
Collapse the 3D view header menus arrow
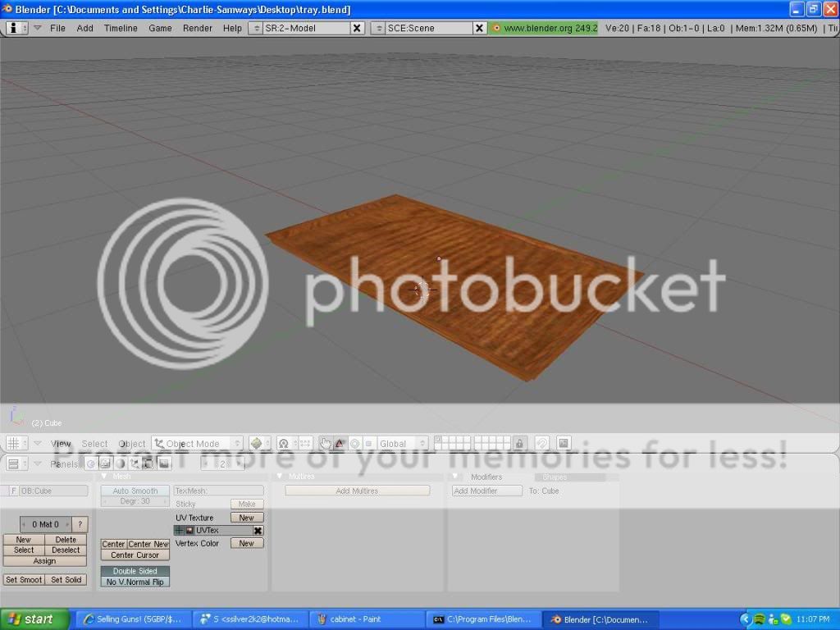coord(38,444)
